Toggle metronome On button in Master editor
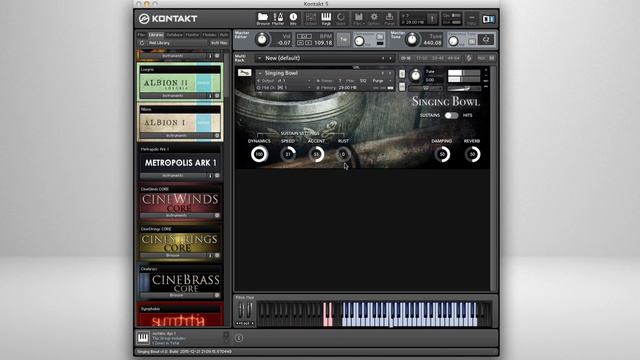The height and width of the screenshot is (360, 640). 380,36
